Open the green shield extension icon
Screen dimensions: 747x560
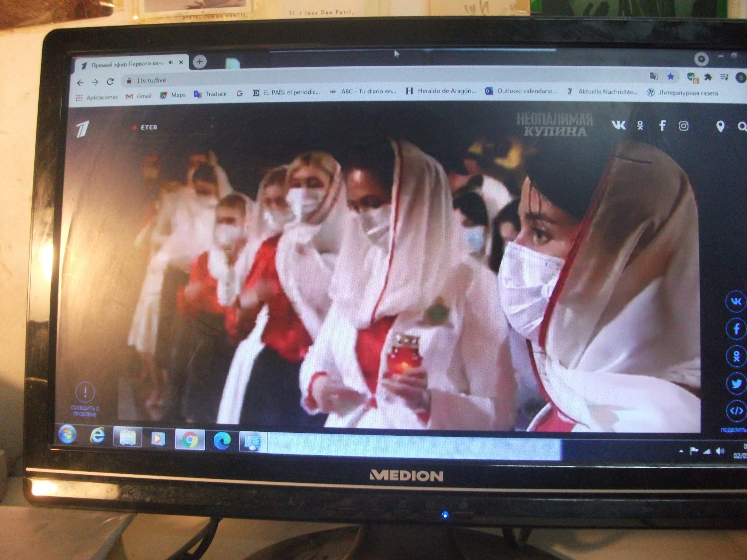click(x=692, y=77)
